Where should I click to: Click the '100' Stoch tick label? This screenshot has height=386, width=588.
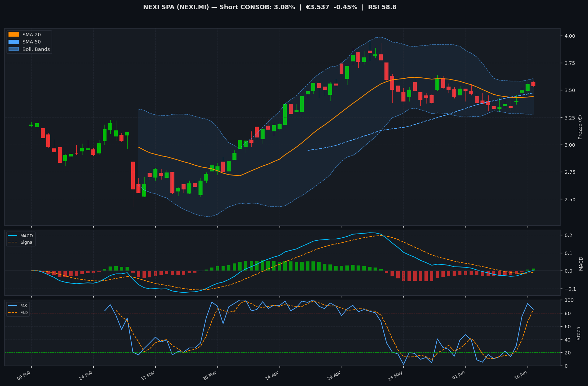coord(569,300)
